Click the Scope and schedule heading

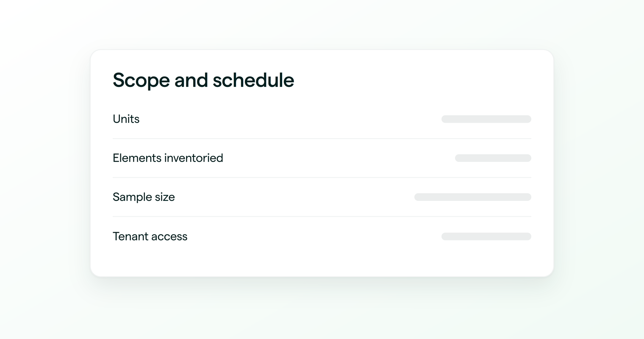(x=203, y=80)
